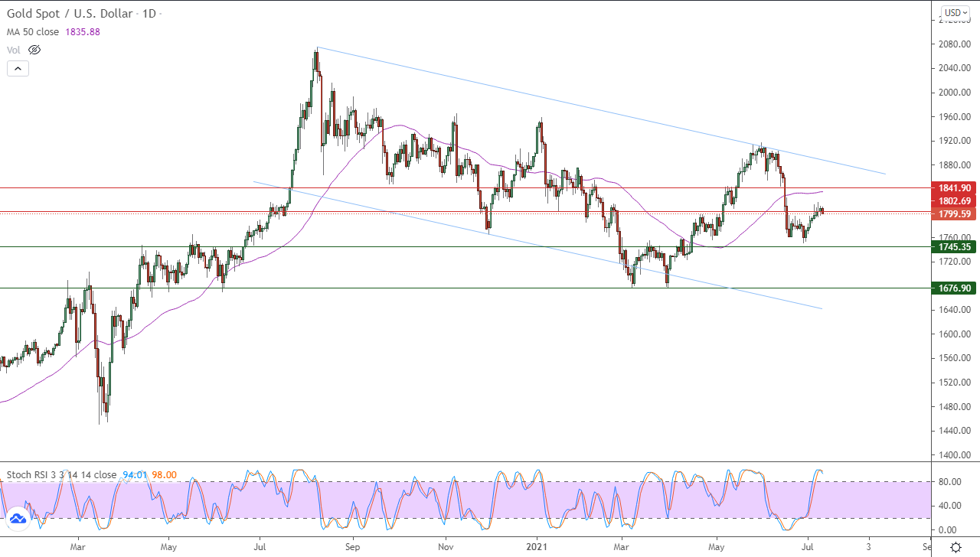Click the Sep label on the time axis
980x557 pixels.
(352, 548)
